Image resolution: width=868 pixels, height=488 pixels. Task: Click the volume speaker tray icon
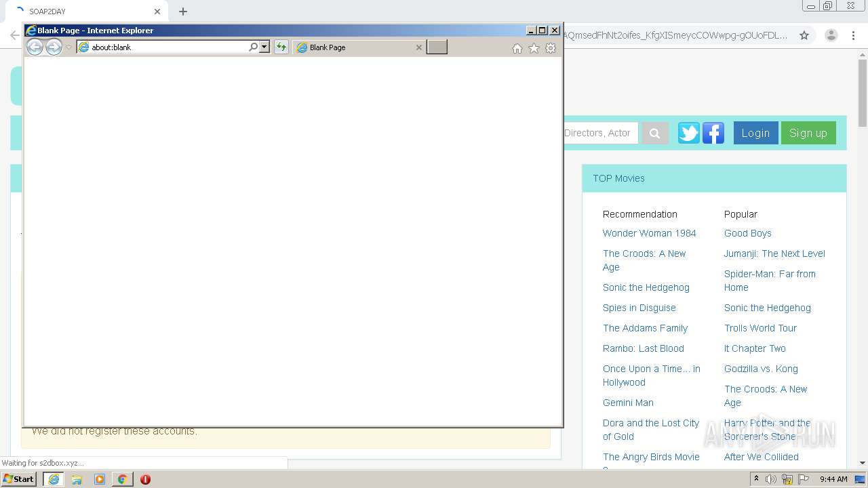tap(771, 479)
